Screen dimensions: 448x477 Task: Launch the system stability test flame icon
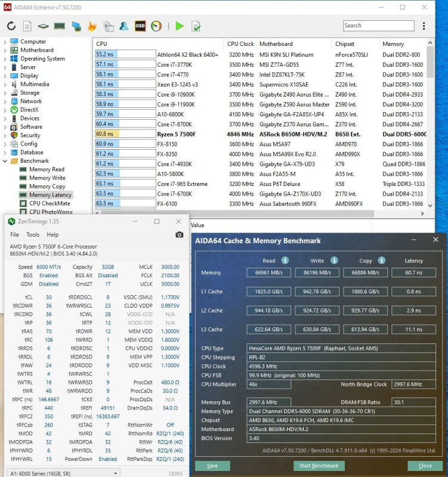click(x=92, y=26)
